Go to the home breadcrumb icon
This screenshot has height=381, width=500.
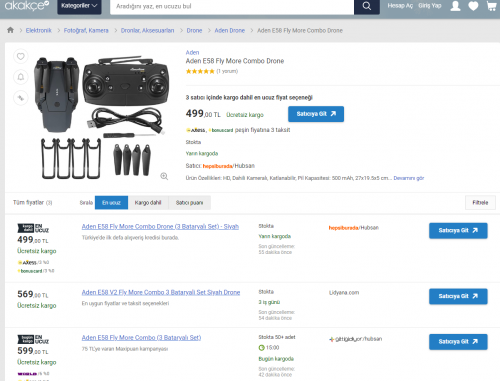[10, 30]
